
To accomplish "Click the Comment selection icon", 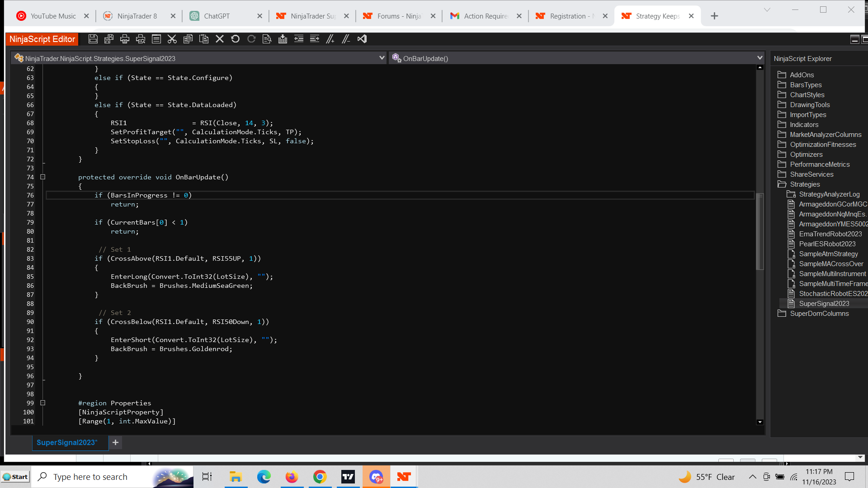I will pyautogui.click(x=330, y=39).
